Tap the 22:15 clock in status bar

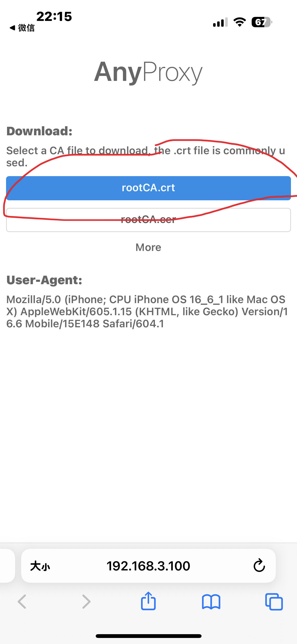(54, 17)
